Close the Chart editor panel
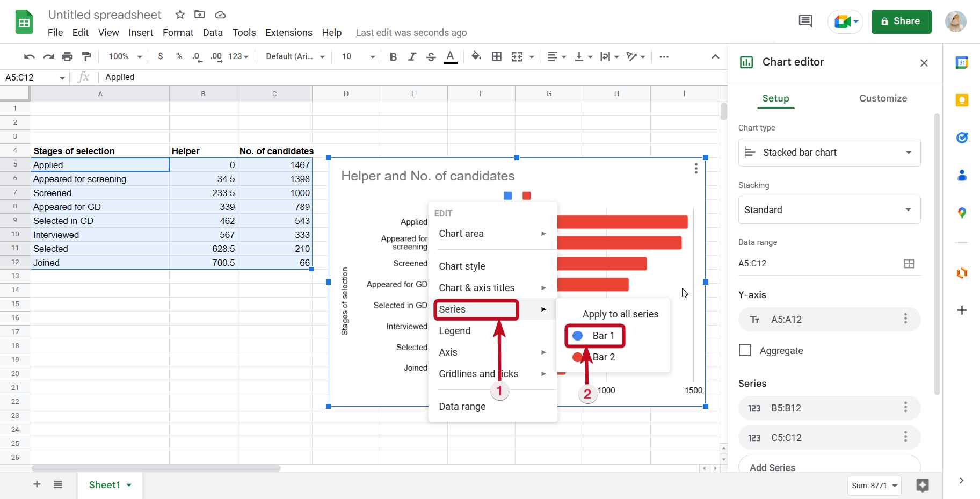 point(924,63)
